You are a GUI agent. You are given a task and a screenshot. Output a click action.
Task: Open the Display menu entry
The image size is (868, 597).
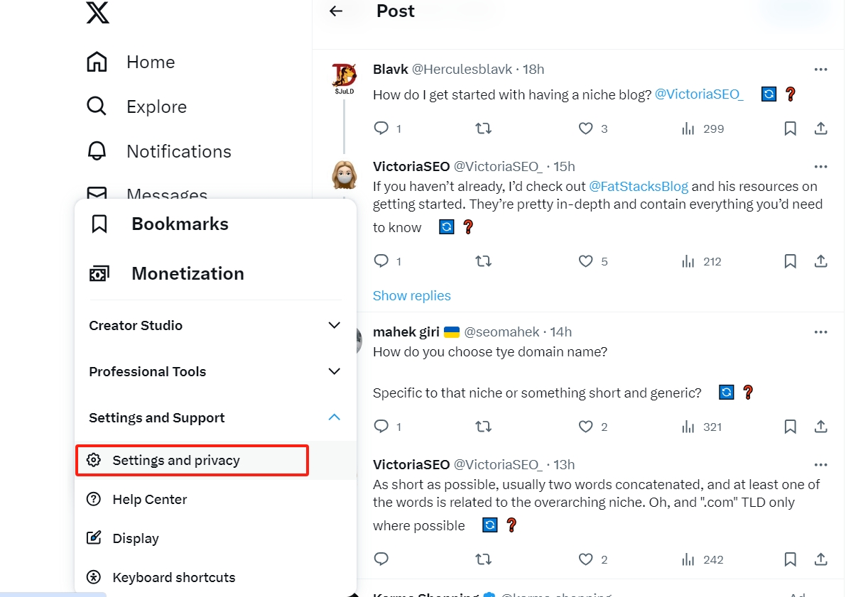[x=135, y=538]
